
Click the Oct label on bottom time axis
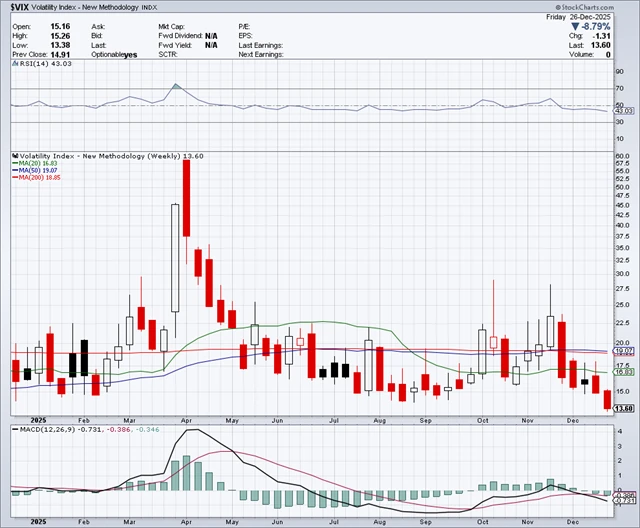tap(483, 520)
